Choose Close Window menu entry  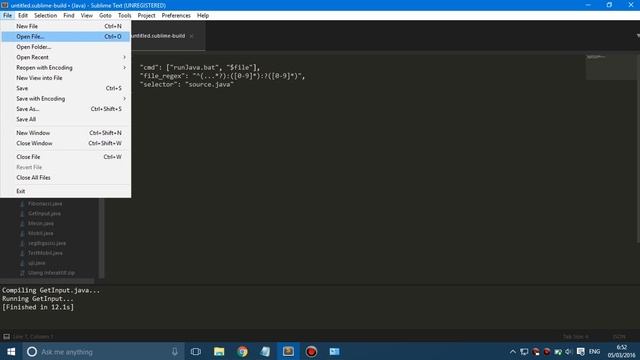tap(66, 143)
